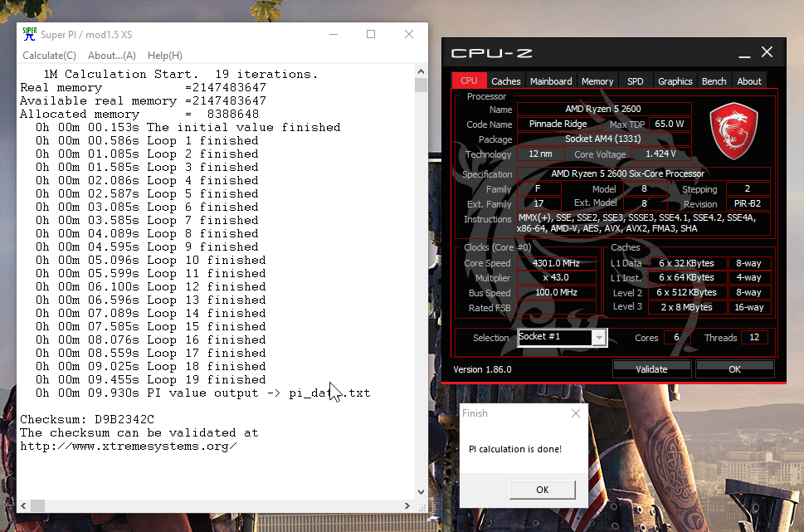Click the 'Allocated memory' line
Screen dimensions: 804x532
point(139,114)
